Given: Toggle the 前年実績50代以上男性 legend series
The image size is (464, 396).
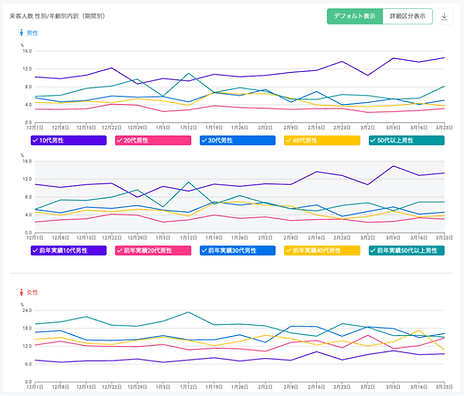Looking at the screenshot, I should coord(407,250).
